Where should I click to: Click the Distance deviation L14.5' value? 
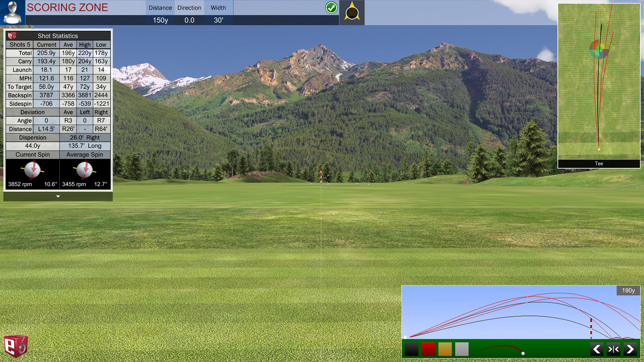pyautogui.click(x=47, y=129)
